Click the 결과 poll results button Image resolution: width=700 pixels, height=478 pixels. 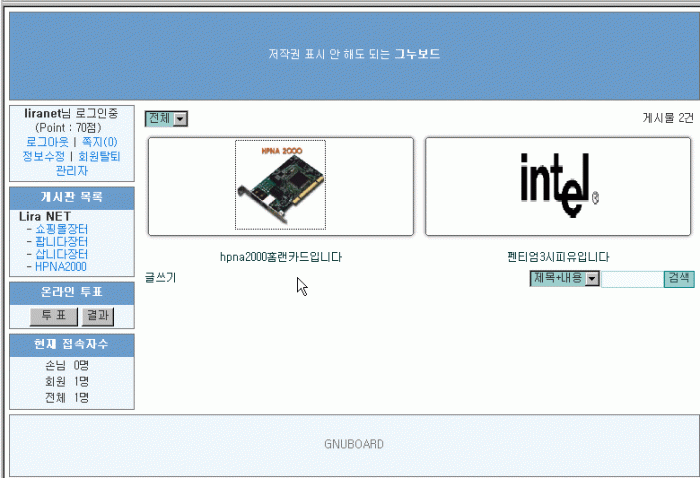tap(98, 316)
